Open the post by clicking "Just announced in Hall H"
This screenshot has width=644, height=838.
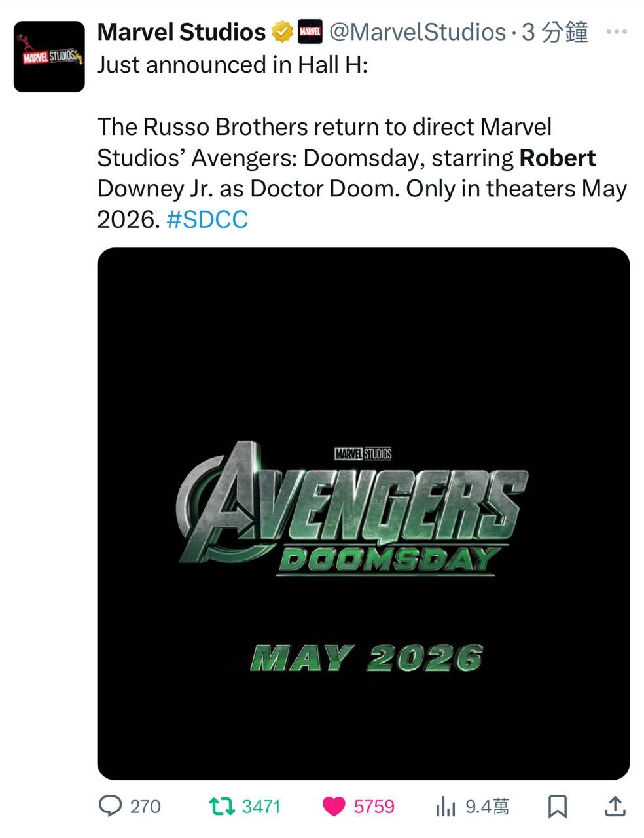[x=232, y=65]
